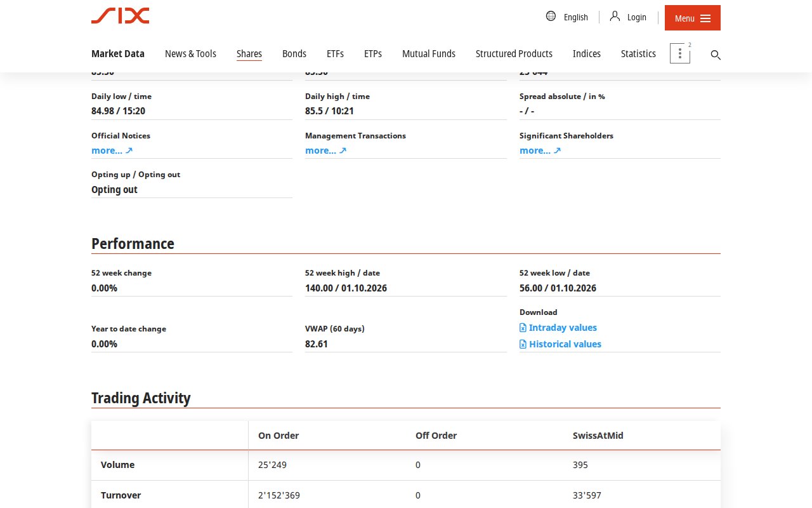Open News & Tools navigation item
Image resolution: width=812 pixels, height=508 pixels.
(x=190, y=54)
